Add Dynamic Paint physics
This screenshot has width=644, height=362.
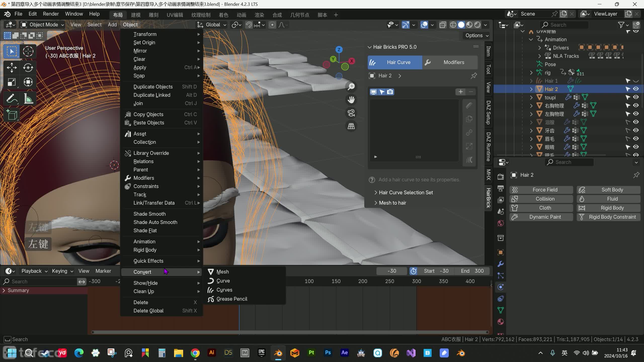541,217
